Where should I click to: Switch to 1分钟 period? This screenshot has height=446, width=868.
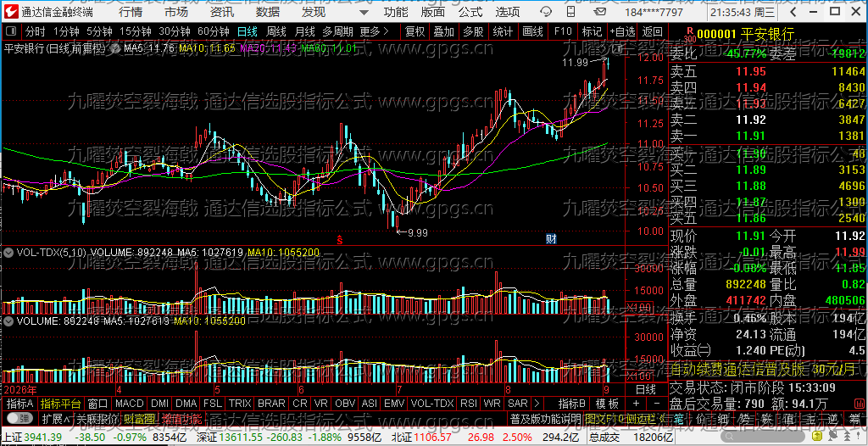(66, 32)
